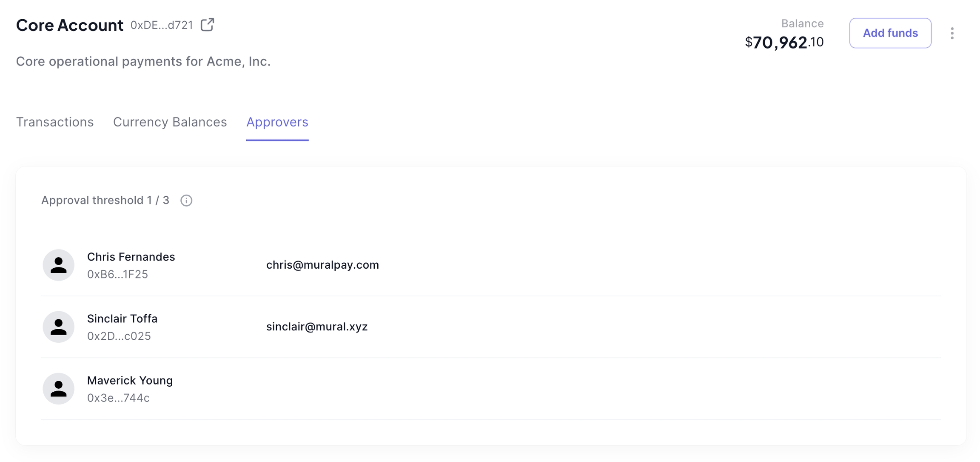Select the Approvers tab
Screen dimensions: 980x462
pos(277,122)
